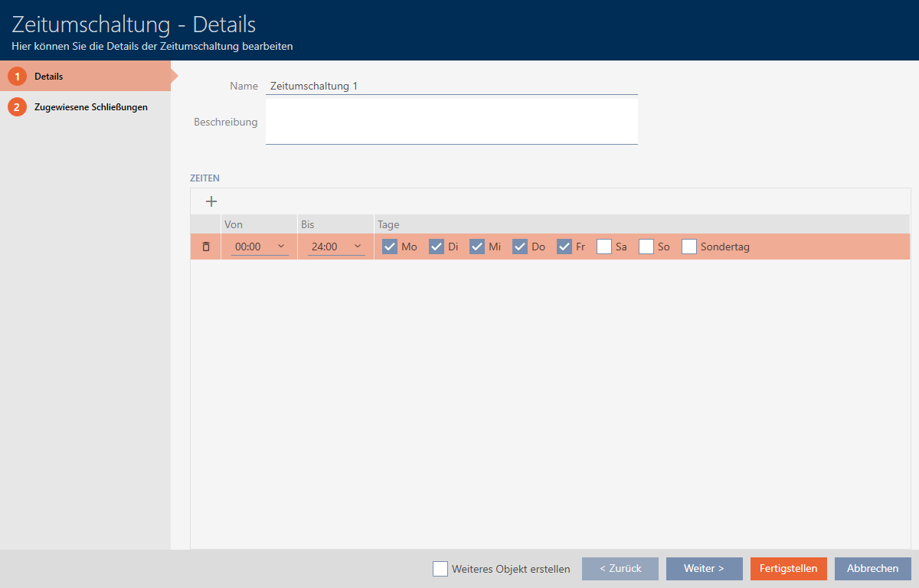Delete the time row with trash icon
919x588 pixels.
pos(205,247)
